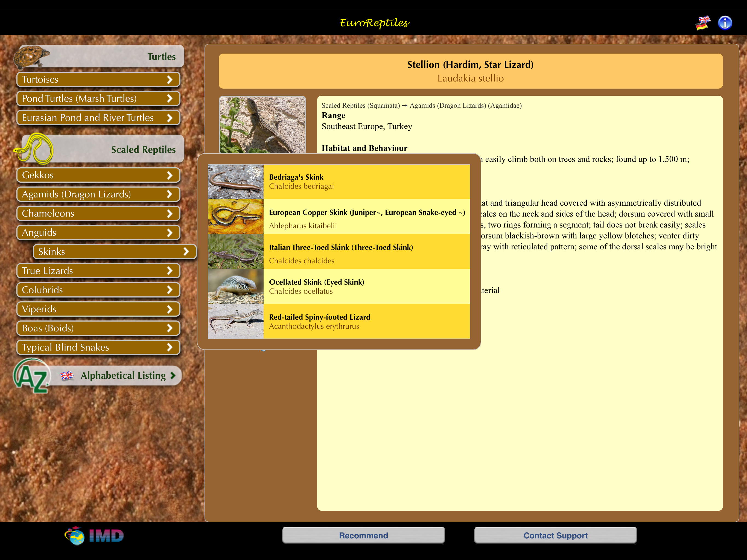The width and height of the screenshot is (747, 560).
Task: Click the Habitat and Behaviour heading
Action: (364, 148)
